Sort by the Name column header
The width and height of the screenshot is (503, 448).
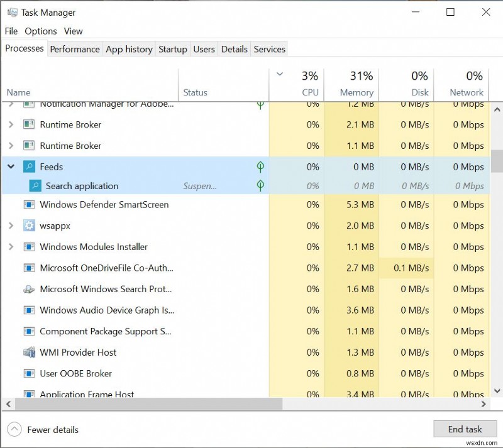(x=90, y=85)
